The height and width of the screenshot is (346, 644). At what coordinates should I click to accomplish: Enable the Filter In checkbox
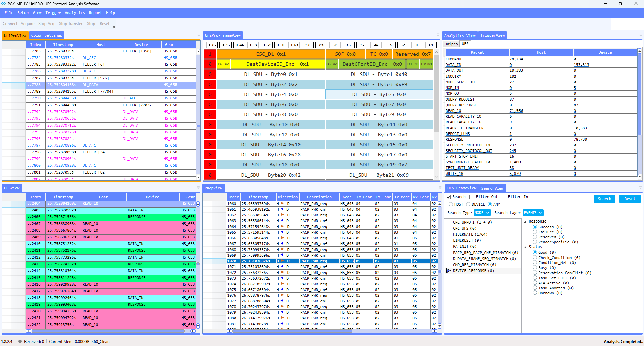coord(504,197)
